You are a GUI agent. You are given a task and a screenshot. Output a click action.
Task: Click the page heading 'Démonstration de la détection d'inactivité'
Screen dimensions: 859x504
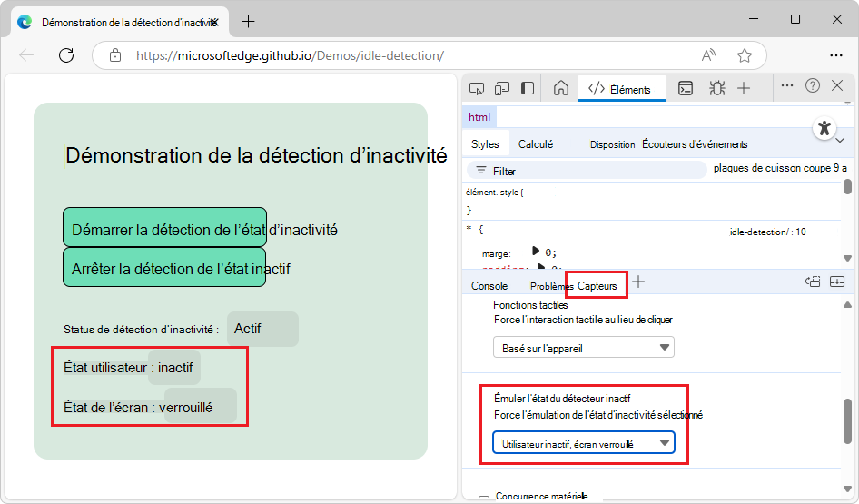pos(256,155)
